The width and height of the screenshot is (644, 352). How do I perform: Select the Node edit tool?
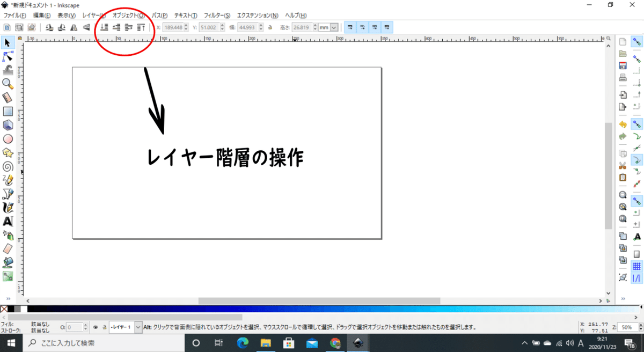[x=8, y=56]
